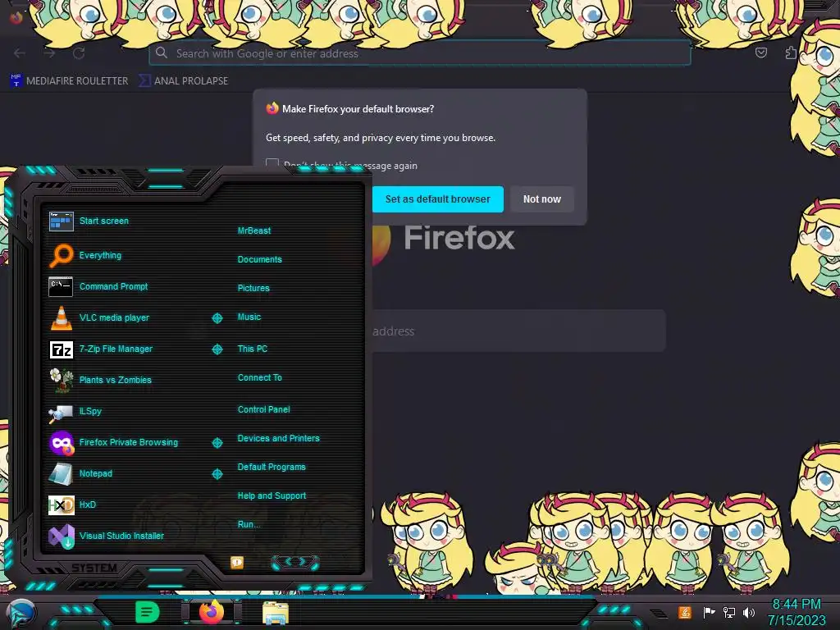Open green document app on taskbar
The width and height of the screenshot is (840, 630).
[148, 612]
